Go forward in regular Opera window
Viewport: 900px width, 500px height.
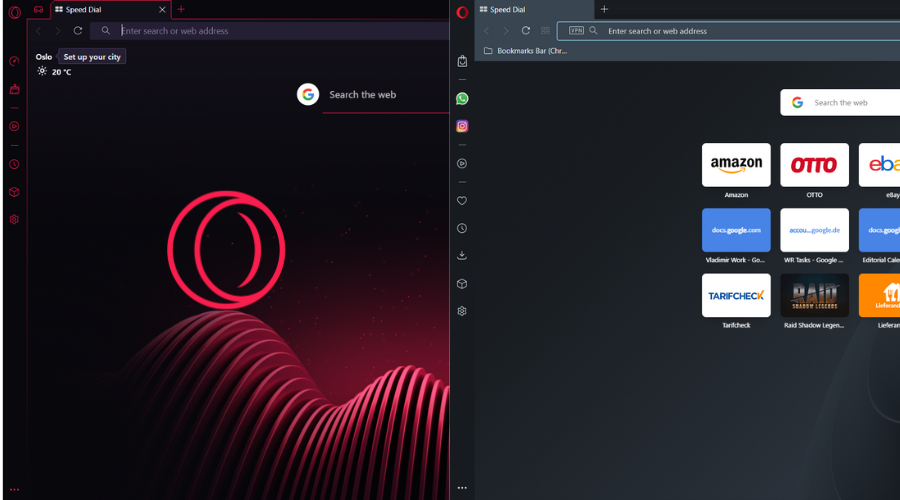pyautogui.click(x=506, y=31)
